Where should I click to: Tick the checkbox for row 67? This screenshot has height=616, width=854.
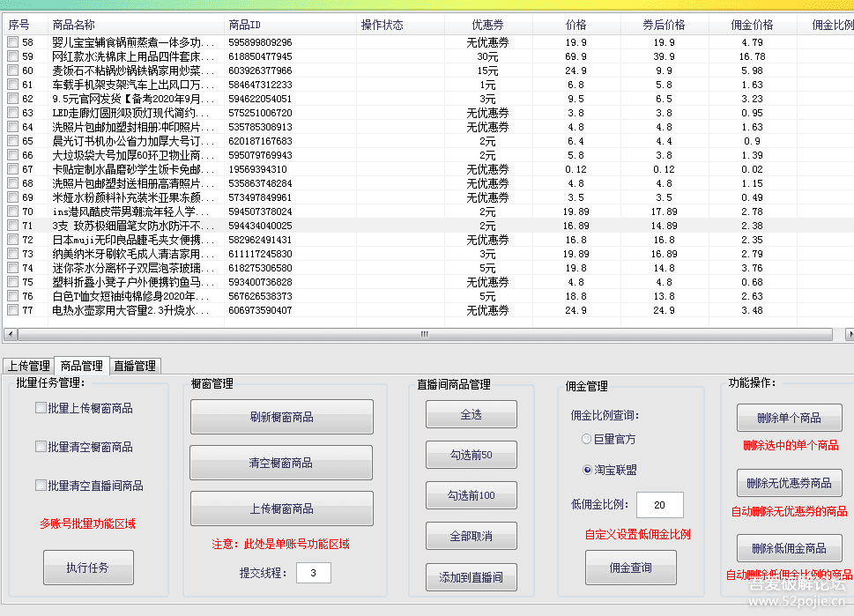tap(12, 169)
